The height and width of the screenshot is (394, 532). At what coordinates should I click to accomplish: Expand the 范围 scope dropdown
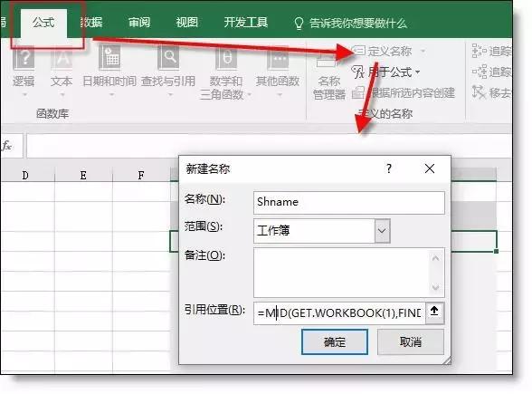click(382, 231)
